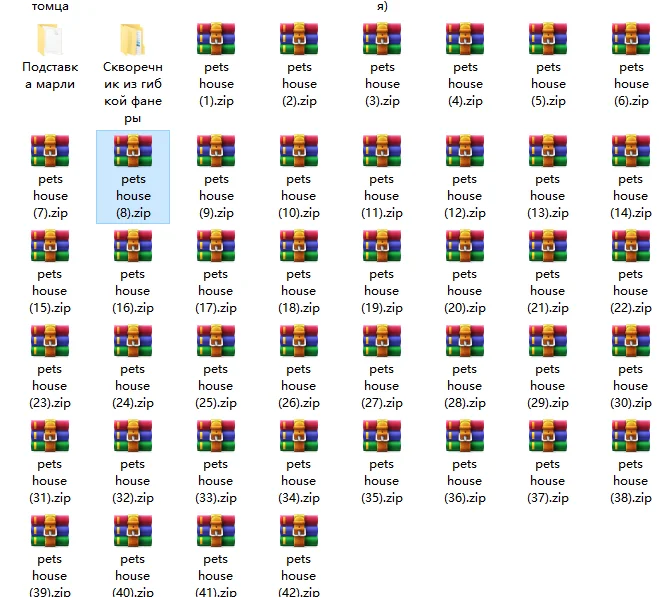Select the pets house (25).zip archive icon
The image size is (659, 597).
tap(216, 341)
